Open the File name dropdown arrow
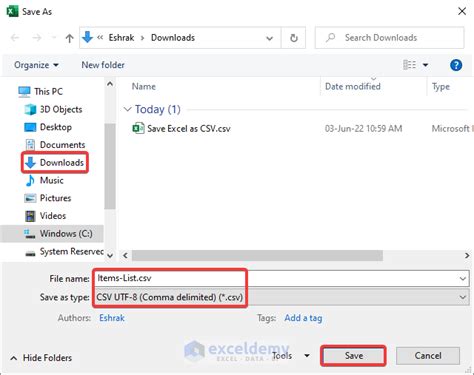The height and width of the screenshot is (375, 474). pyautogui.click(x=463, y=278)
